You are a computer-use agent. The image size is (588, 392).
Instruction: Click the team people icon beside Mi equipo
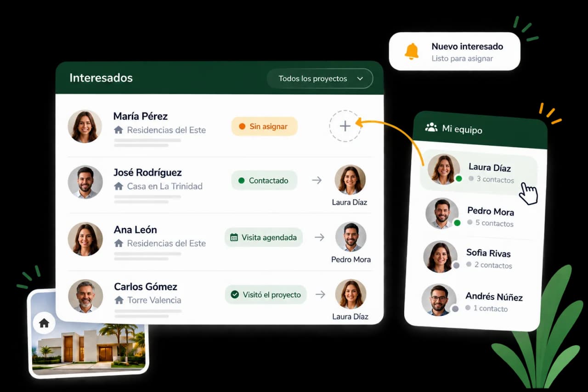[431, 127]
